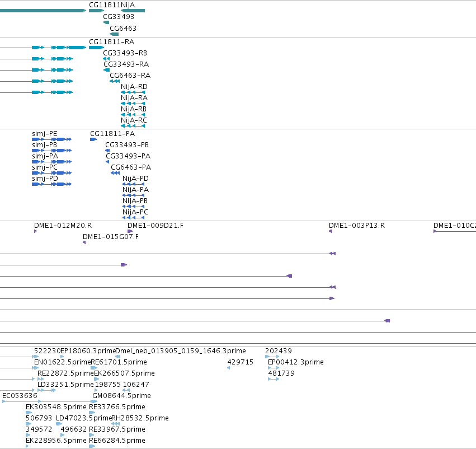Viewport: 476px width, 449px height.
Task: Click protein feature NijA-PD
Action: pos(135,179)
